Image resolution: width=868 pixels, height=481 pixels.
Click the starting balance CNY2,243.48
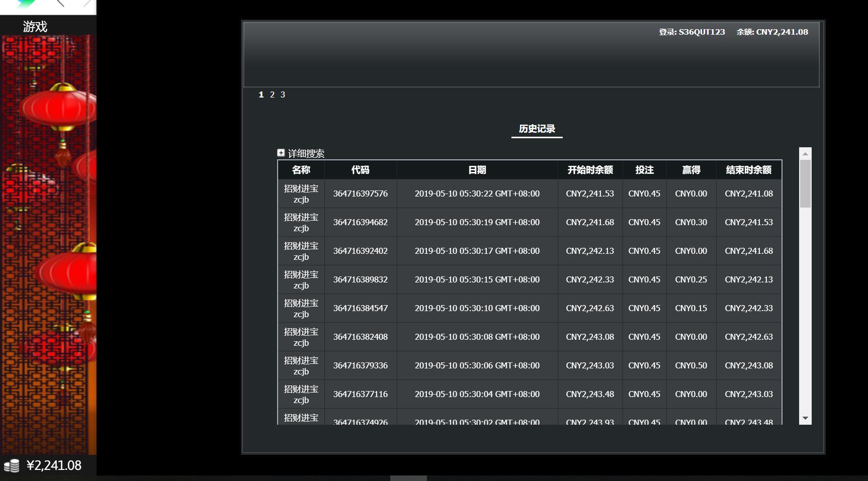point(590,394)
